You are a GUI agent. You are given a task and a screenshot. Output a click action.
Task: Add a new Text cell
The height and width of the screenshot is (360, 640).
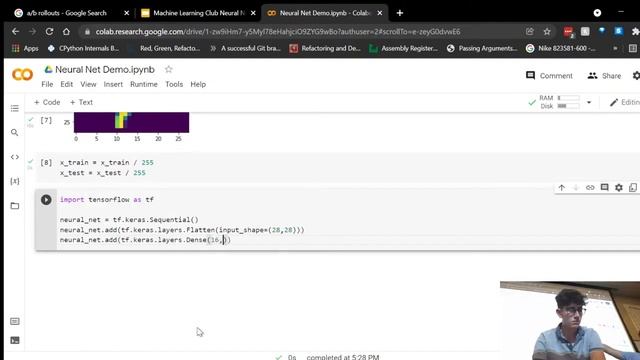81,102
